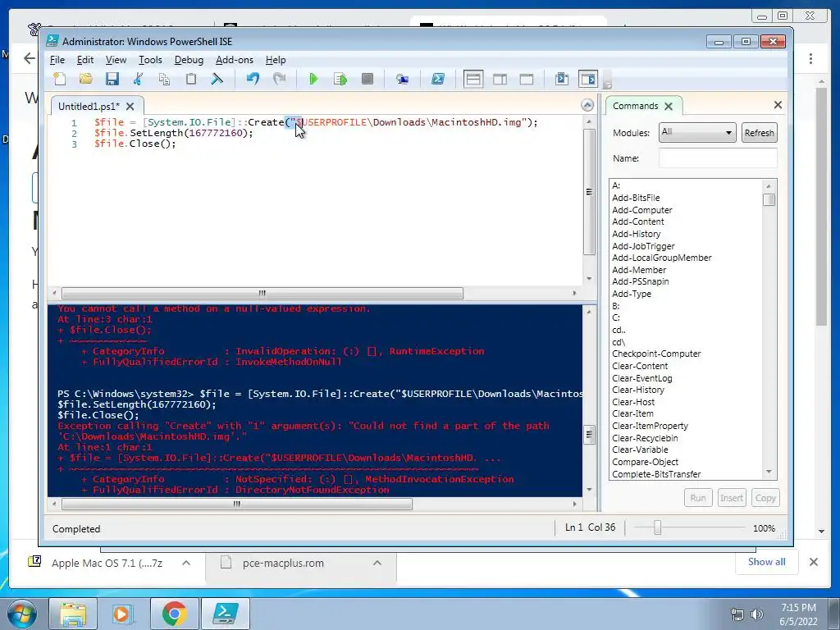Close the Chrome downloads bar

click(813, 562)
